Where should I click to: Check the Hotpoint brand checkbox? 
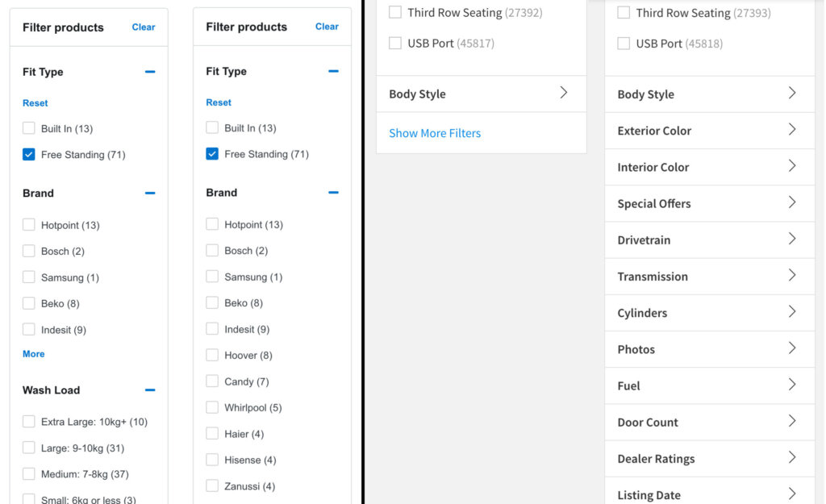point(29,224)
